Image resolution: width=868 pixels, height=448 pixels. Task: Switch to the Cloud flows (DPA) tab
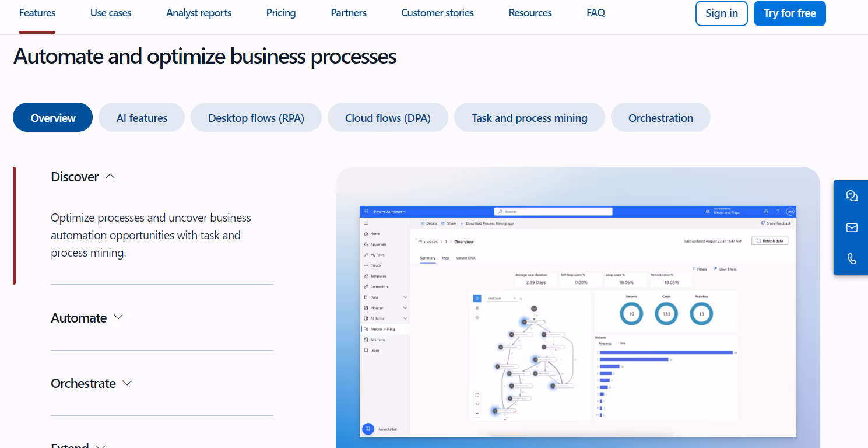click(388, 118)
